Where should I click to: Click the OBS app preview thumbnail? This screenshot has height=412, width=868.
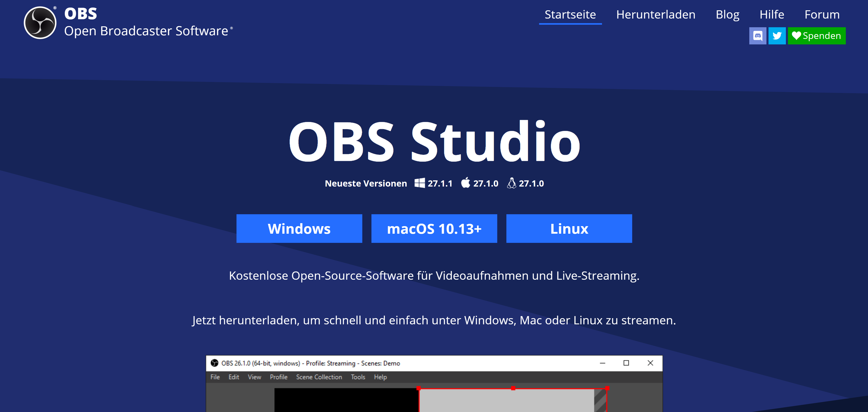click(434, 388)
